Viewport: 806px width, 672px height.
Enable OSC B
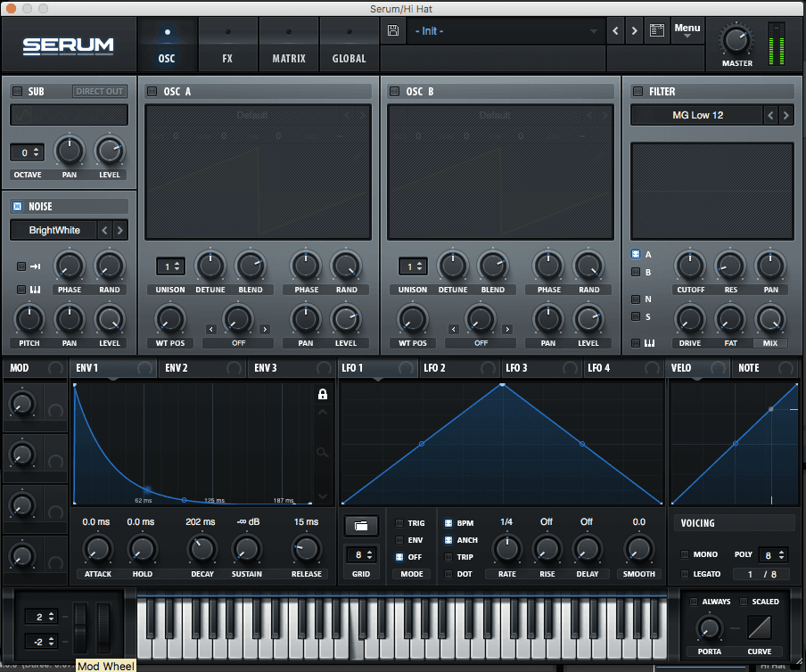(x=395, y=91)
